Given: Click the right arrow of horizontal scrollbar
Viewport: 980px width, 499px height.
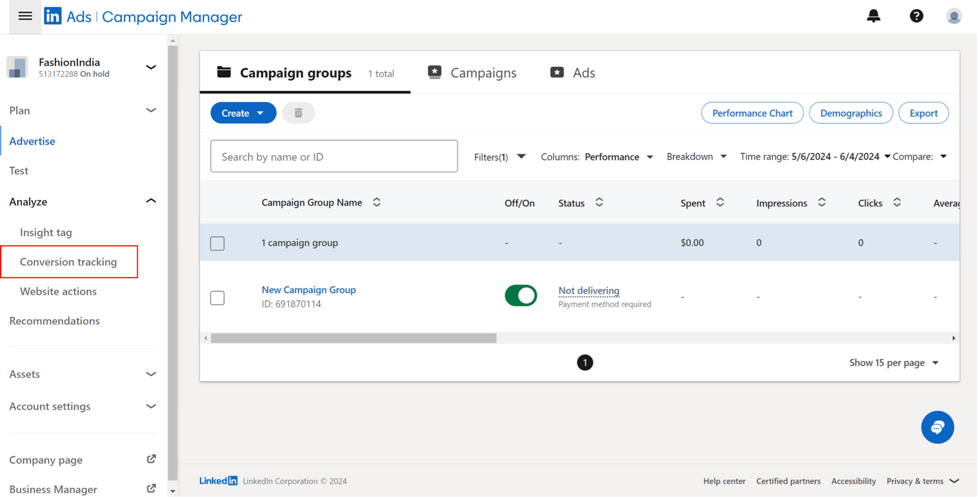Looking at the screenshot, I should tap(954, 338).
